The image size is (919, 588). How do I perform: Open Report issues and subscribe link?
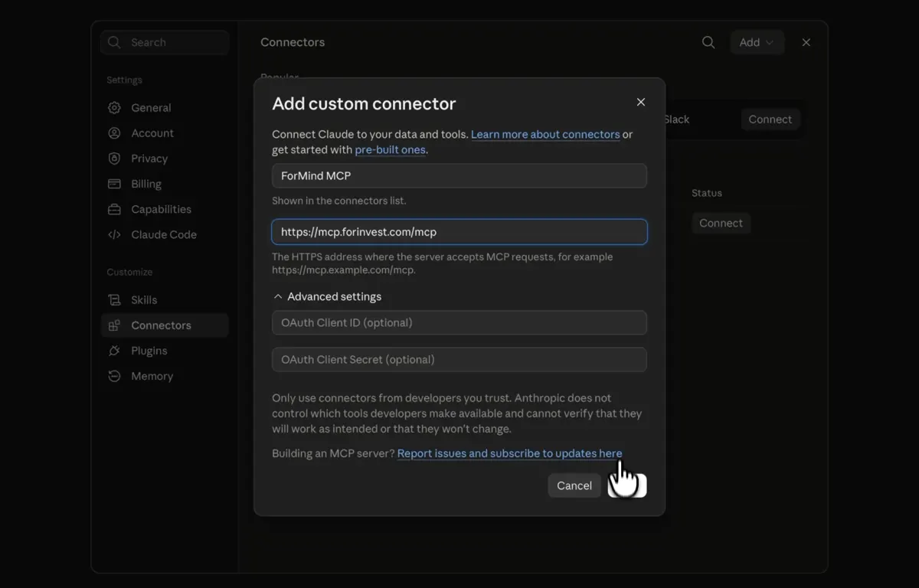[x=509, y=453]
